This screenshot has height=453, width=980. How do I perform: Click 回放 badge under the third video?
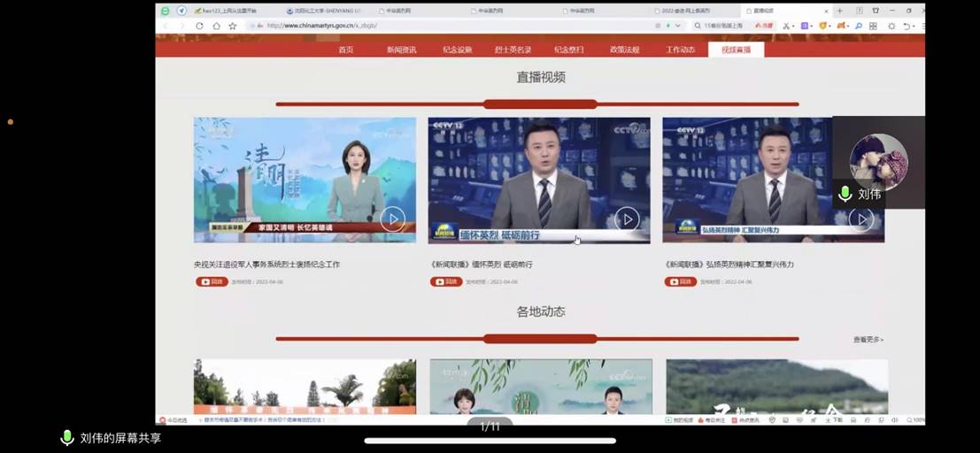680,281
